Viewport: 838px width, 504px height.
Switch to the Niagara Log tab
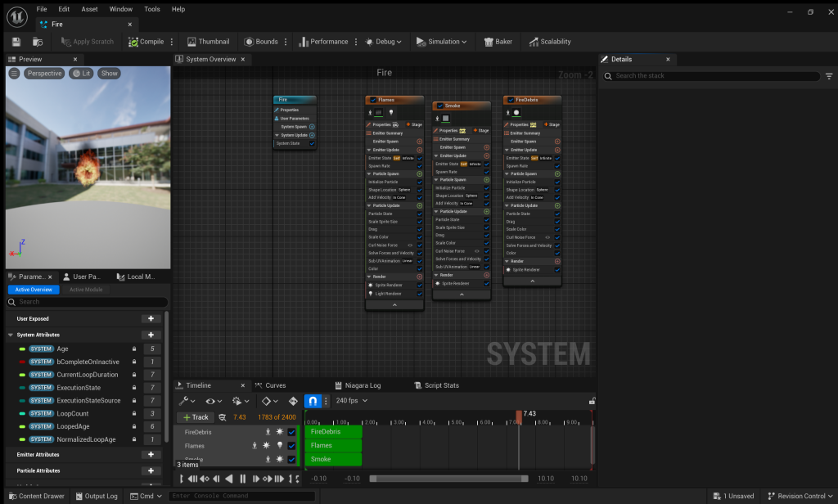[358, 385]
